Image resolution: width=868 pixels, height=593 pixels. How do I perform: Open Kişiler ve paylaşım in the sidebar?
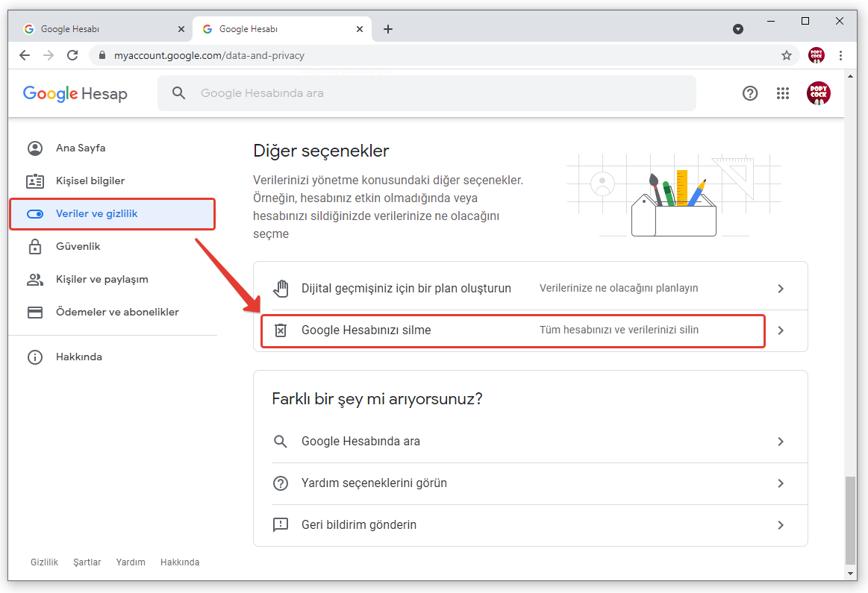[x=113, y=280]
